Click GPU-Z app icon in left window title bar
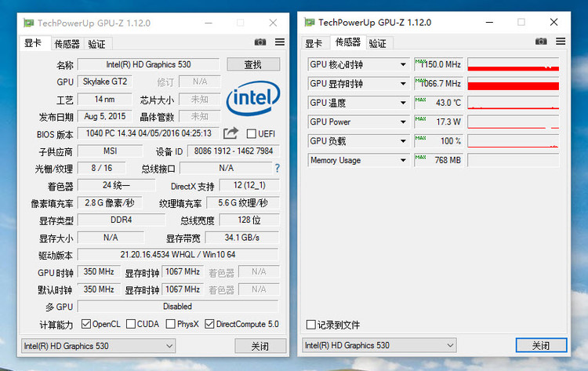The width and height of the screenshot is (588, 371). tap(28, 23)
